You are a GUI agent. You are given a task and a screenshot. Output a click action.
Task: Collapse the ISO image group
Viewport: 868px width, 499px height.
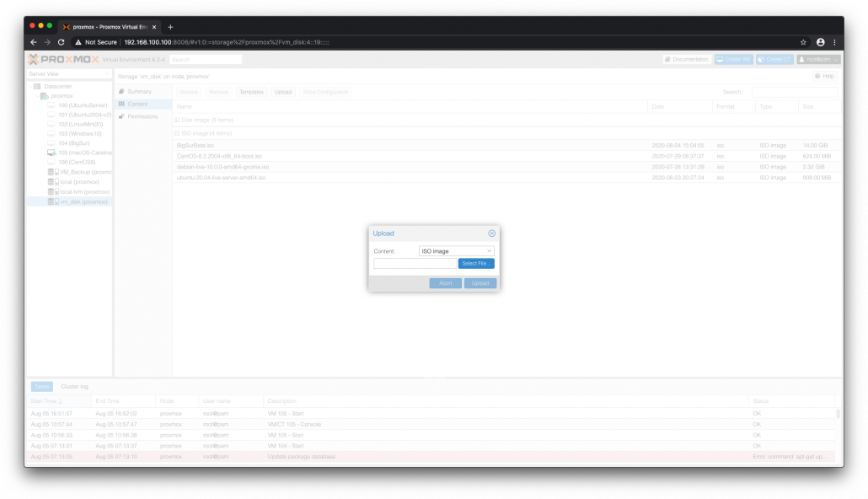coord(178,133)
